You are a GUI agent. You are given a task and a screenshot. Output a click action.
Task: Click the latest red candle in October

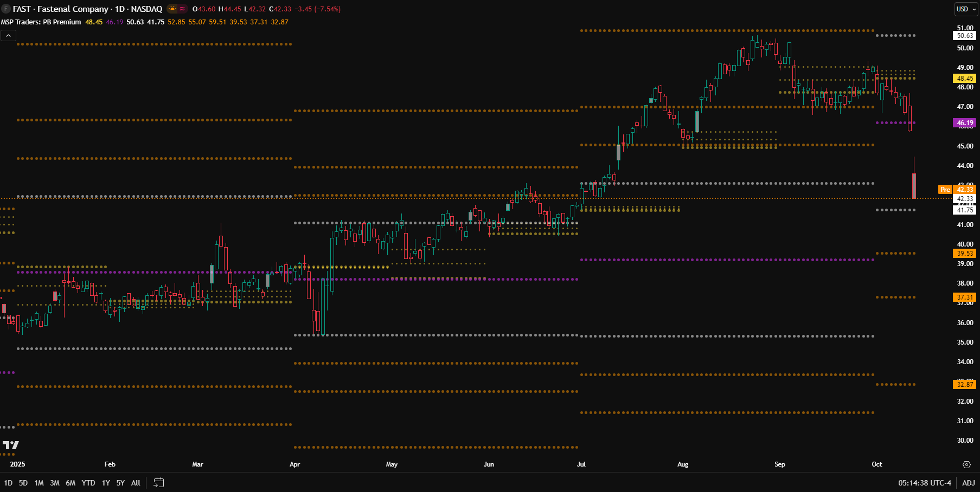(914, 186)
